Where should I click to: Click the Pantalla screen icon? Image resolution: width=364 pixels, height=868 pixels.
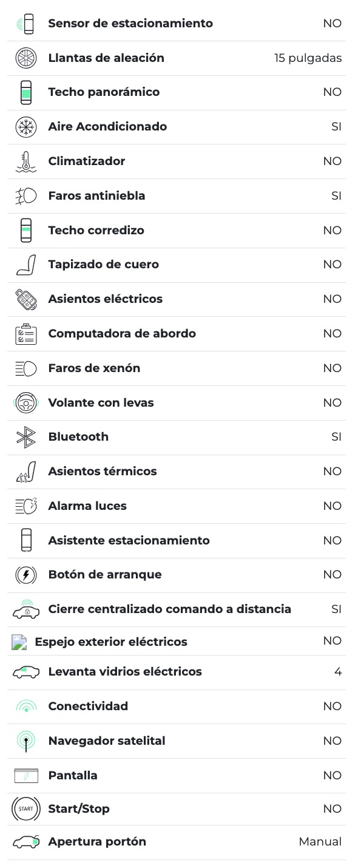pyautogui.click(x=26, y=776)
